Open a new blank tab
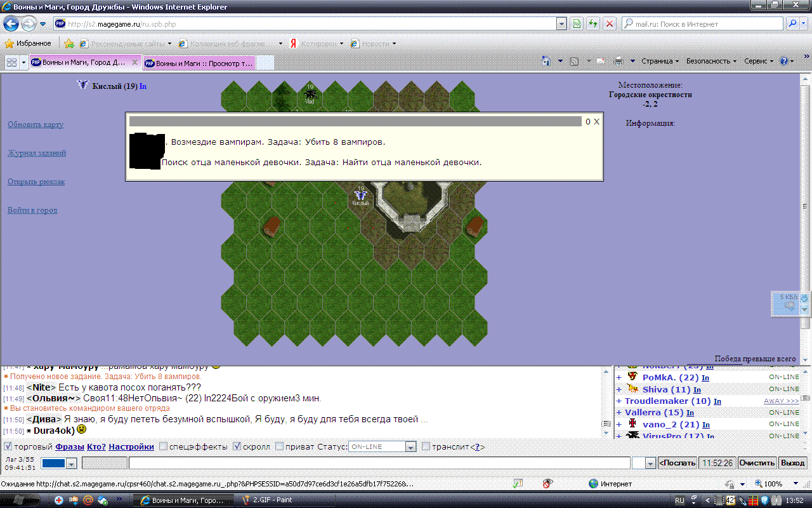Image resolution: width=812 pixels, height=508 pixels. pyautogui.click(x=265, y=62)
